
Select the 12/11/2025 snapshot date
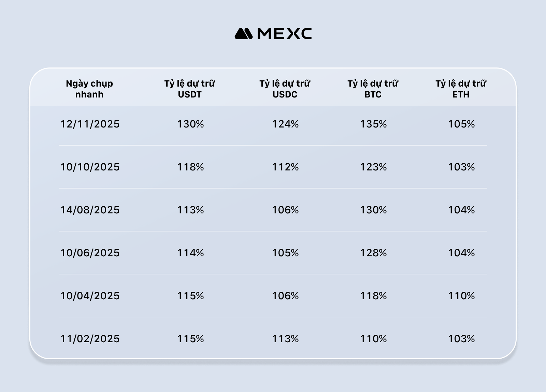click(x=90, y=124)
